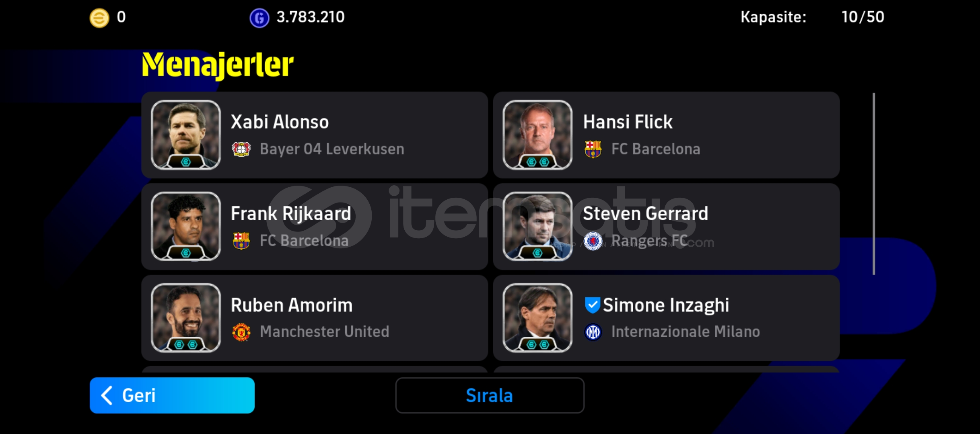Open Hansi Flick manager portrait

pos(537,135)
